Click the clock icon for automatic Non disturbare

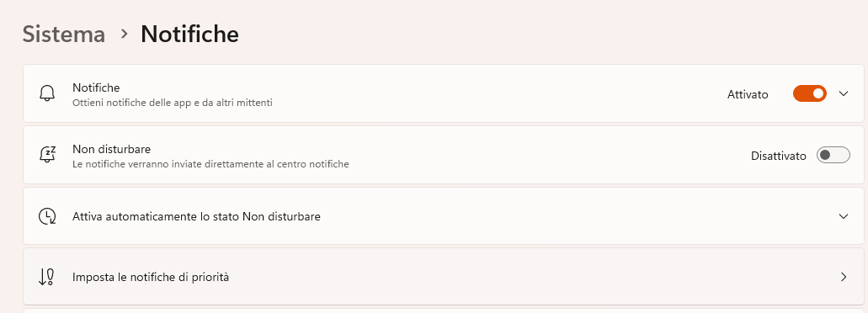pyautogui.click(x=47, y=216)
